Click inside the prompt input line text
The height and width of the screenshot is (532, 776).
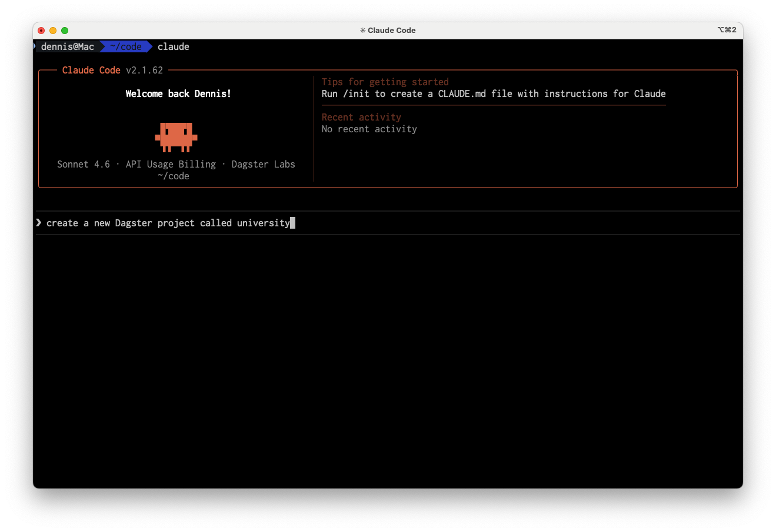tap(168, 223)
